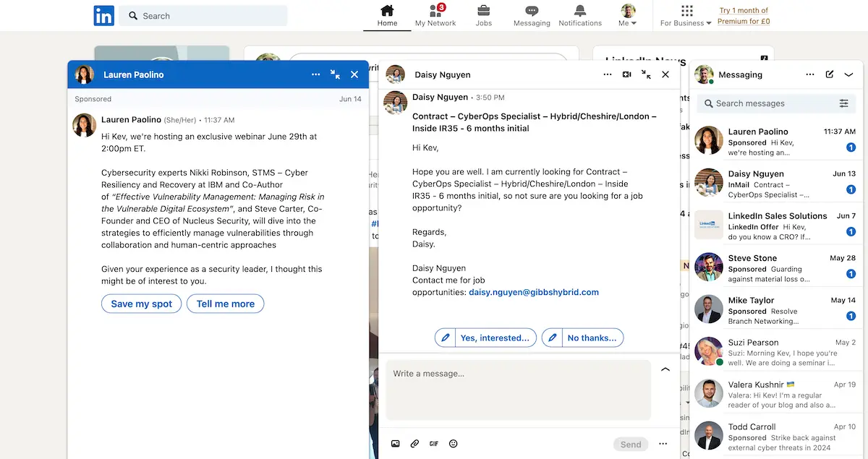Open message filter settings icon
The image size is (868, 459).
(843, 103)
